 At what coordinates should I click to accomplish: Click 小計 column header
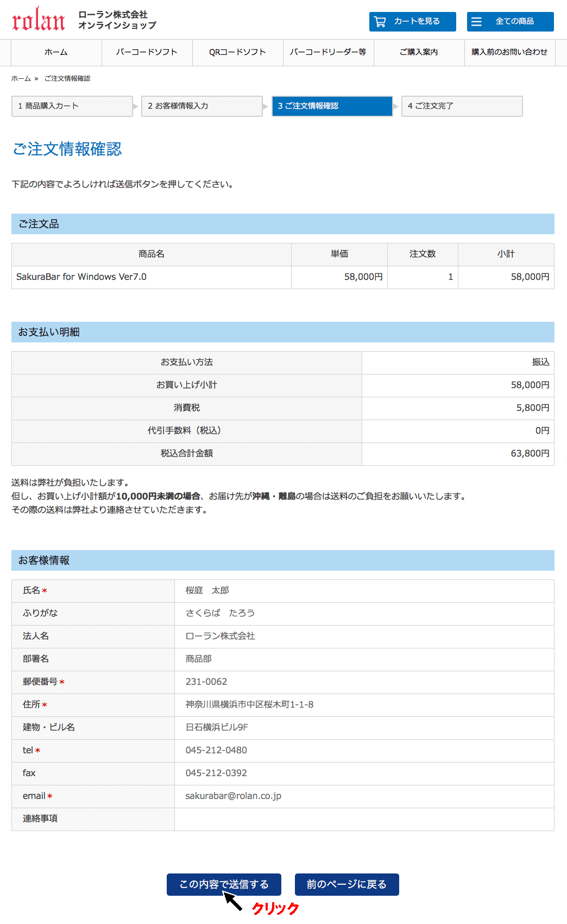(506, 254)
